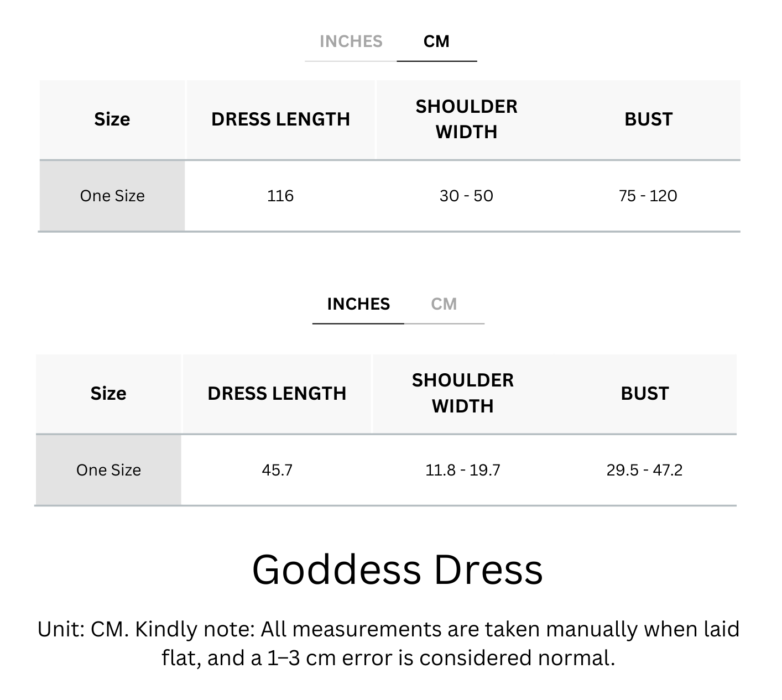
Task: Click the One Size row in centimeter table
Action: 112,196
